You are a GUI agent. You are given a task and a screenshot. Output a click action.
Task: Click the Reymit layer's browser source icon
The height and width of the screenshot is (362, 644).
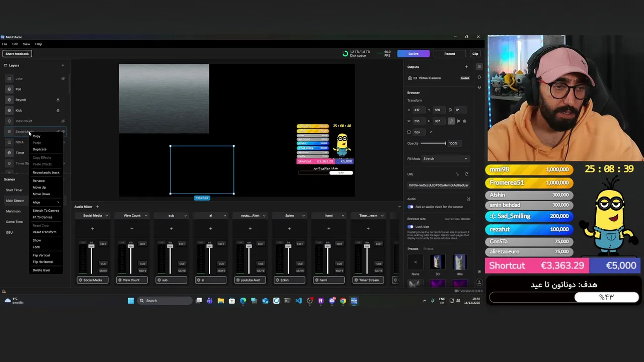click(9, 100)
